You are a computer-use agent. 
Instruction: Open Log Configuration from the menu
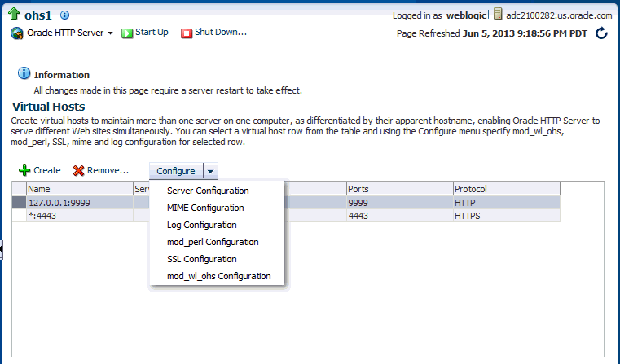[x=202, y=225]
